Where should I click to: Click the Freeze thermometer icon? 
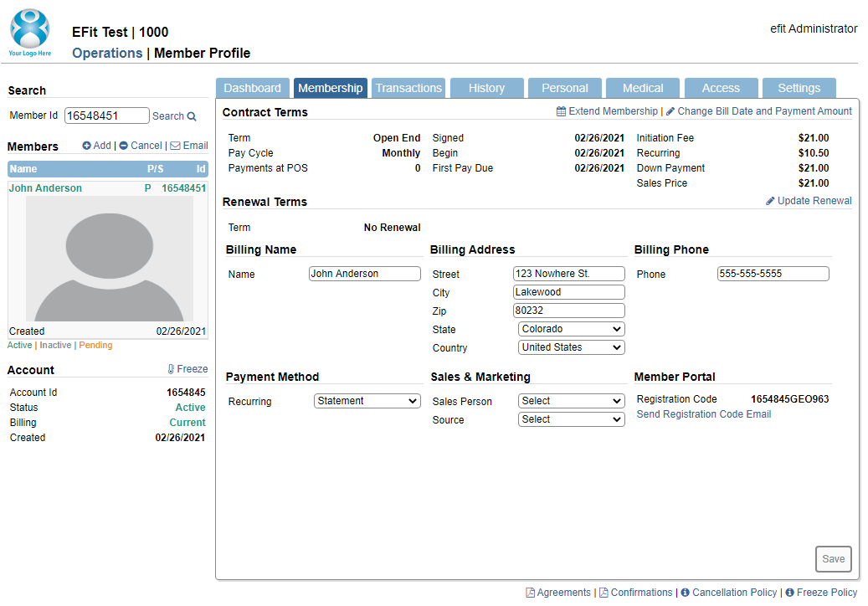pyautogui.click(x=171, y=369)
